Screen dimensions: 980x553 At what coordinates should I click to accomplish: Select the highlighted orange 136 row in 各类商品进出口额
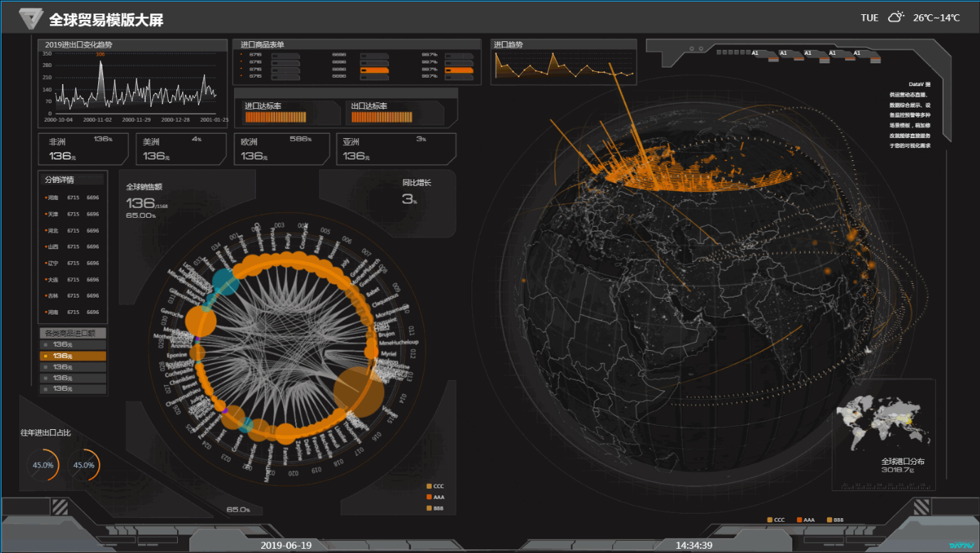point(73,355)
